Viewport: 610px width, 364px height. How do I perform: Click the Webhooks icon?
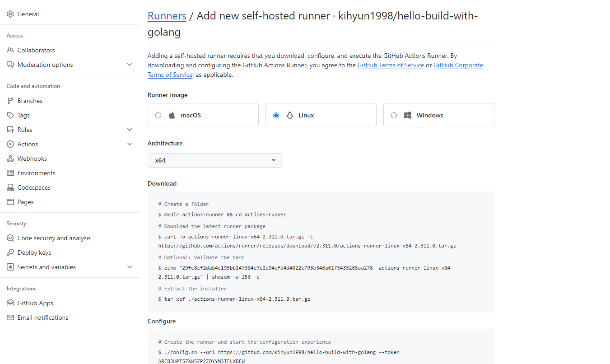[10, 159]
